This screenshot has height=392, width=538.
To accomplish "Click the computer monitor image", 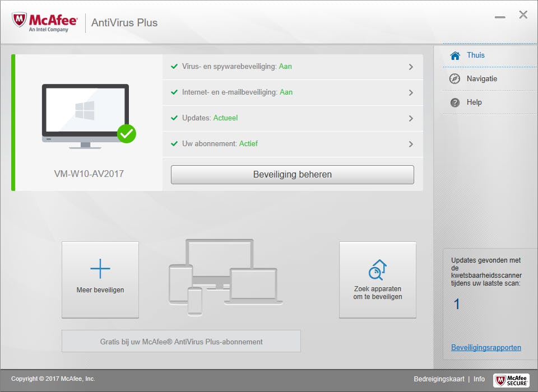I will [x=85, y=116].
